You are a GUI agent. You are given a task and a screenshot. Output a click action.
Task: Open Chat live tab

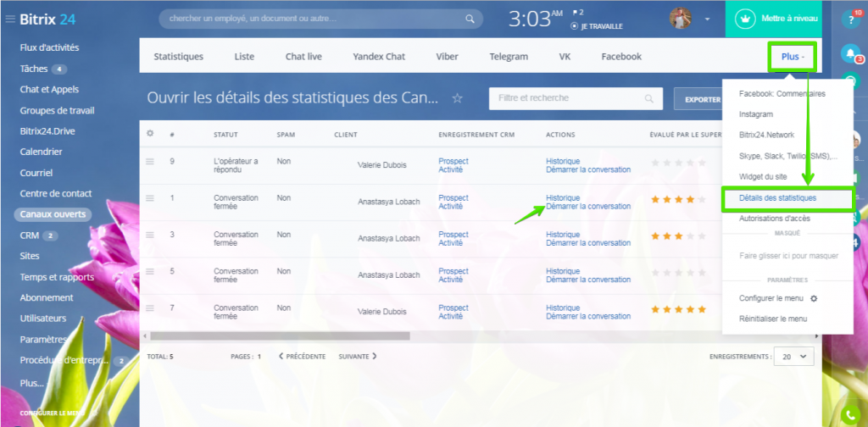point(303,57)
